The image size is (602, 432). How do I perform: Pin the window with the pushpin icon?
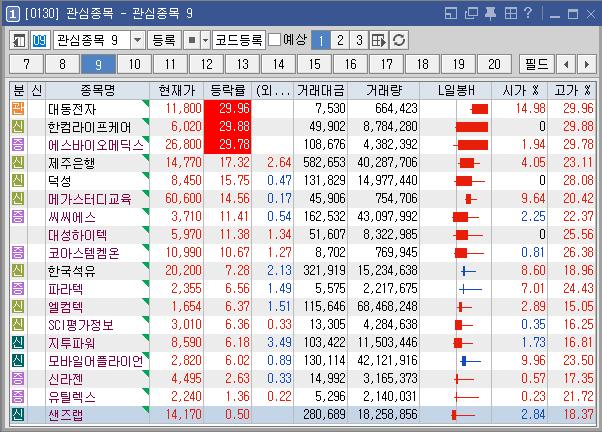click(x=490, y=14)
